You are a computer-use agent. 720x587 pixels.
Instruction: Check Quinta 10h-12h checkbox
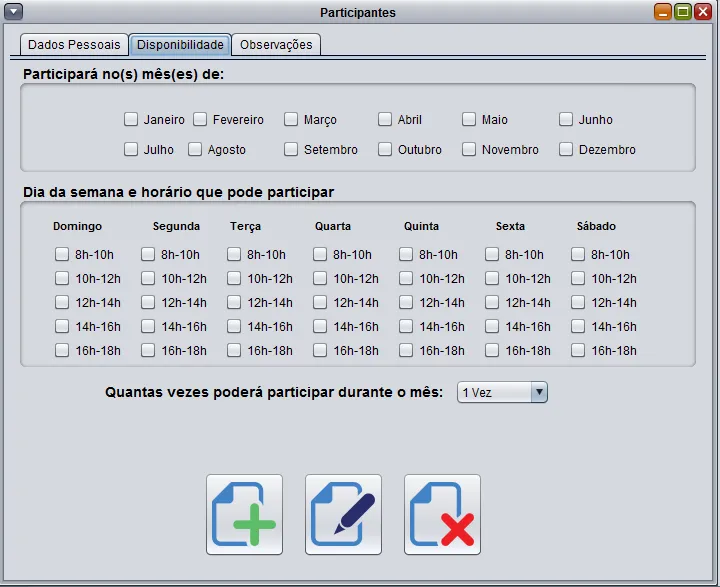[406, 278]
